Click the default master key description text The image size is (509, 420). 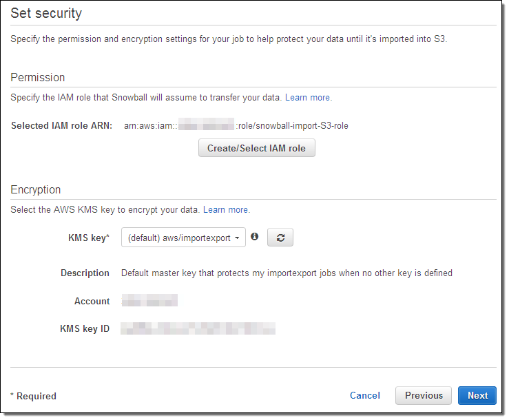(287, 273)
